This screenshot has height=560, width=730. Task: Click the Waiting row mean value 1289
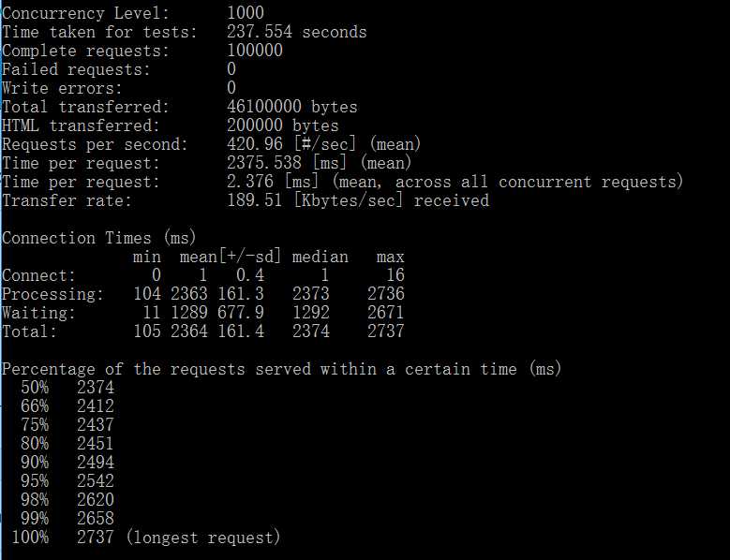[189, 312]
